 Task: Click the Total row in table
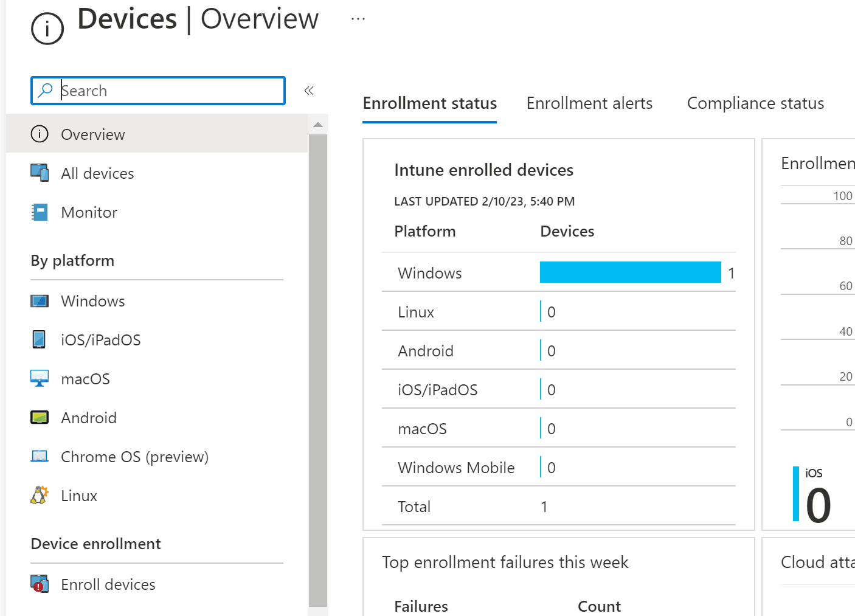pos(559,506)
